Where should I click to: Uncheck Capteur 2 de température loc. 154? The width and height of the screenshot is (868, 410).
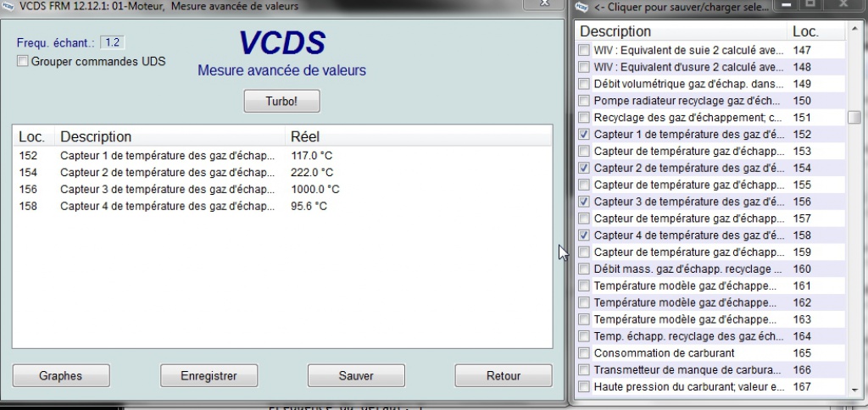pyautogui.click(x=584, y=168)
